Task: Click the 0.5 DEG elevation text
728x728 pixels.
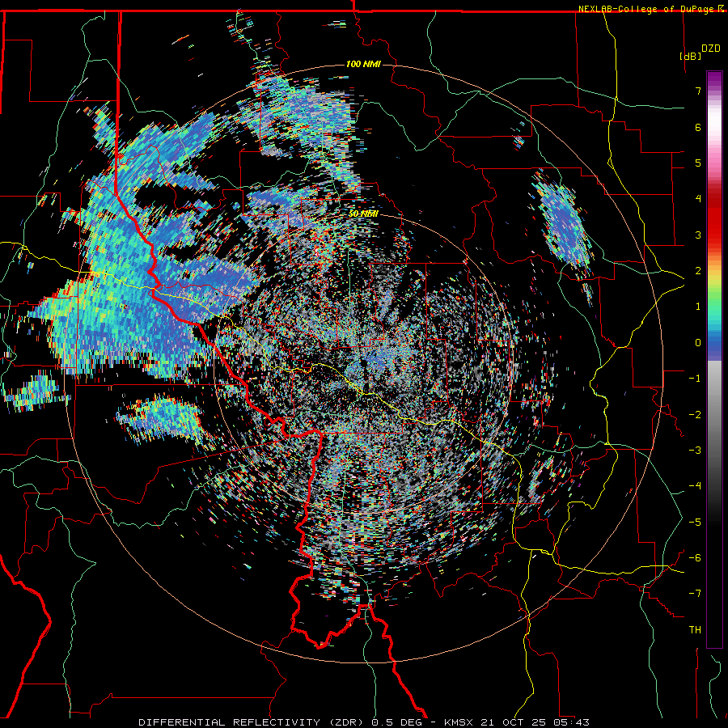Action: [396, 722]
